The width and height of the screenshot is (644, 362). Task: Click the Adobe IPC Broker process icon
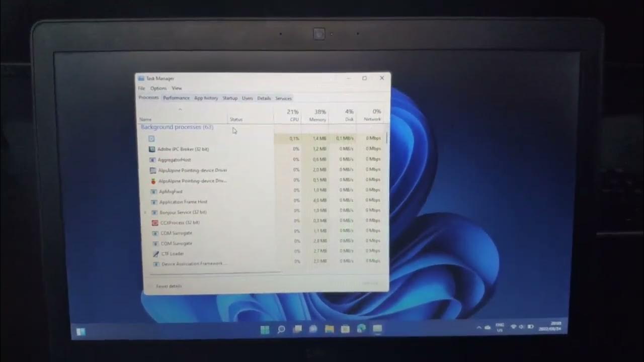(152, 149)
